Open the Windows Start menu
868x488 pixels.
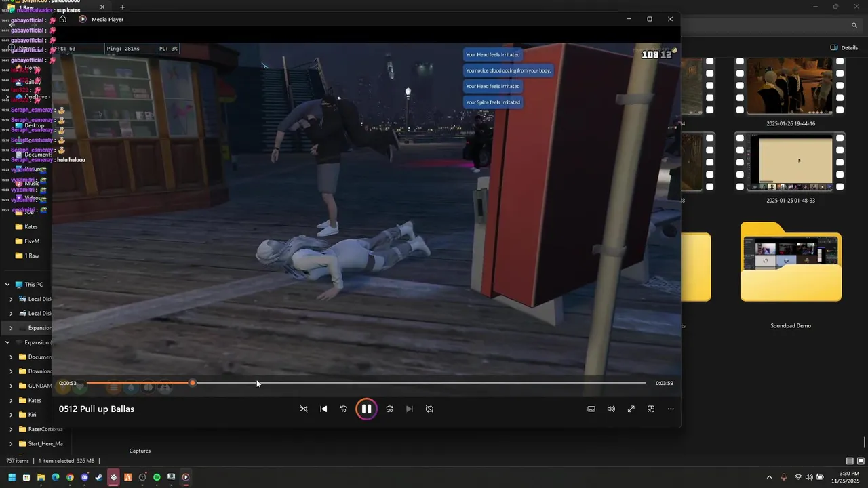(x=12, y=477)
